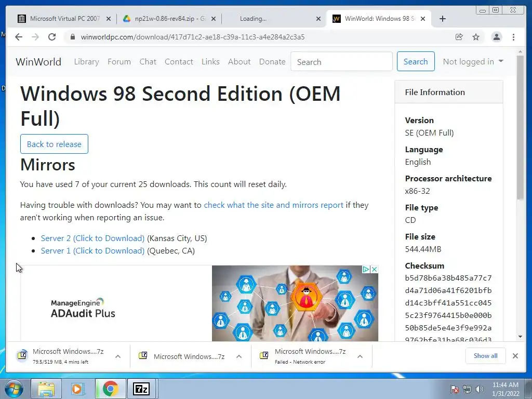Open the volume speaker tray icon
The width and height of the screenshot is (532, 399).
480,390
